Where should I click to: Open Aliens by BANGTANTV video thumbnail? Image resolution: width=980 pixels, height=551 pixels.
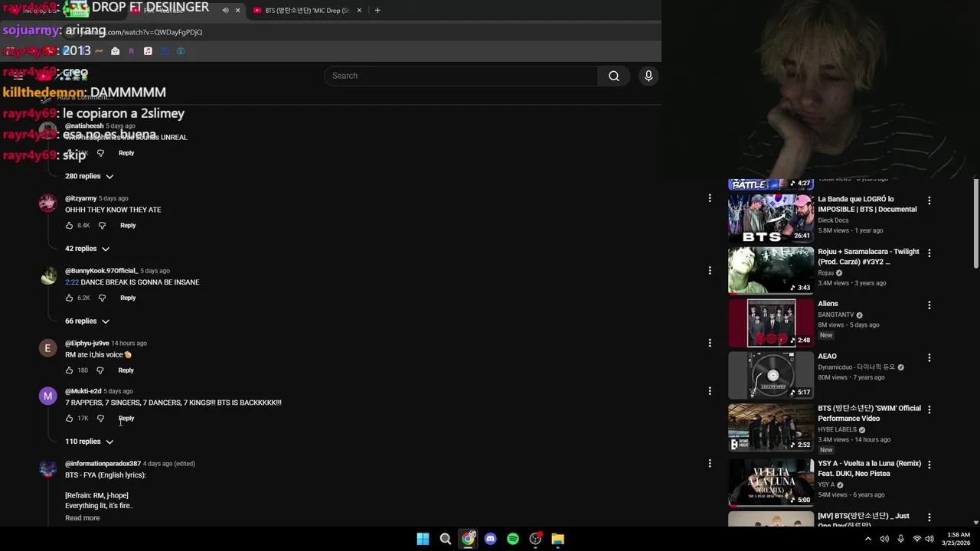point(771,323)
